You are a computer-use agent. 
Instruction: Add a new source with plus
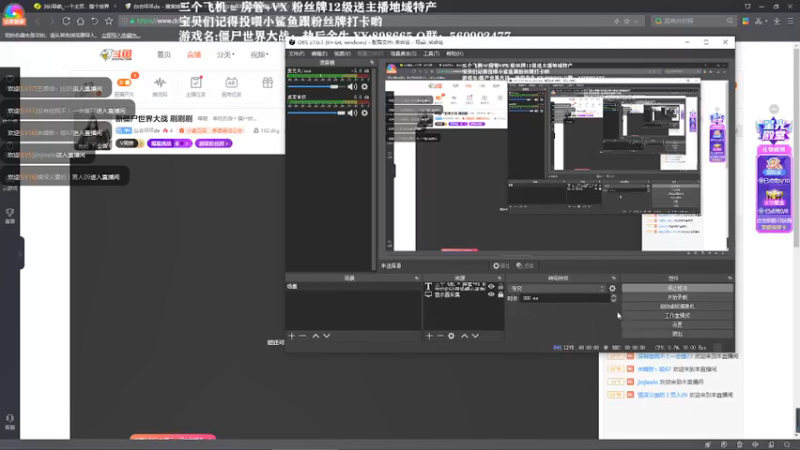coord(429,336)
